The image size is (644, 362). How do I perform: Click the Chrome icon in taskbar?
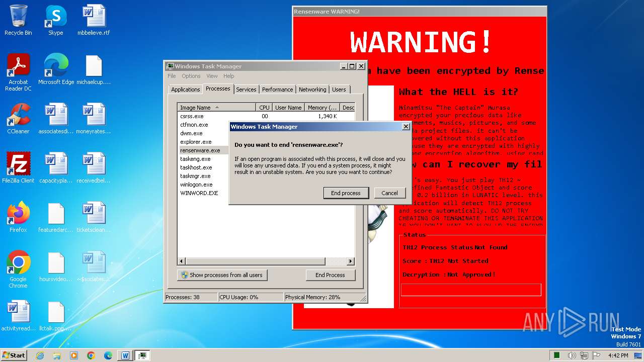coord(91,355)
